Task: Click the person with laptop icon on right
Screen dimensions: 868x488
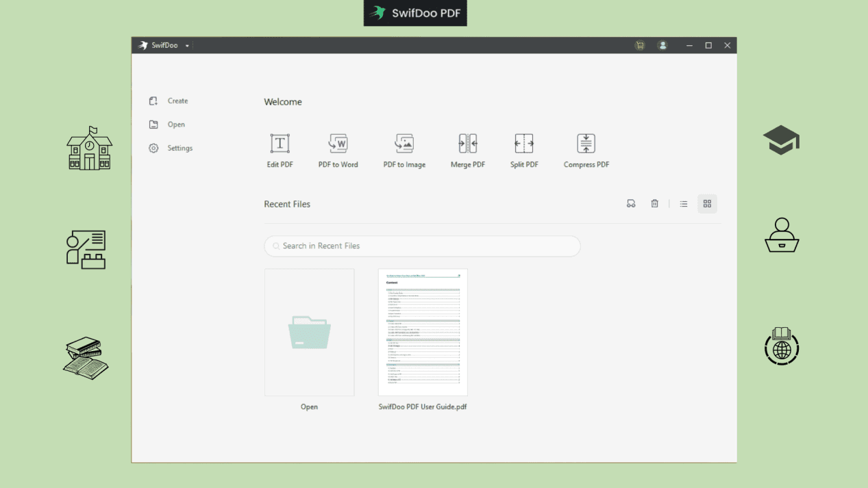Action: tap(782, 235)
